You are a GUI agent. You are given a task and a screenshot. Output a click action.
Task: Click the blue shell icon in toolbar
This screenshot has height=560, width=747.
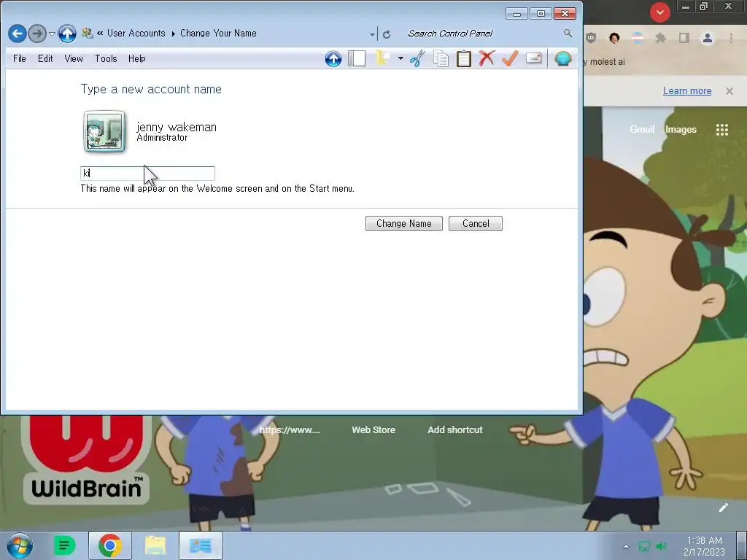tap(562, 58)
